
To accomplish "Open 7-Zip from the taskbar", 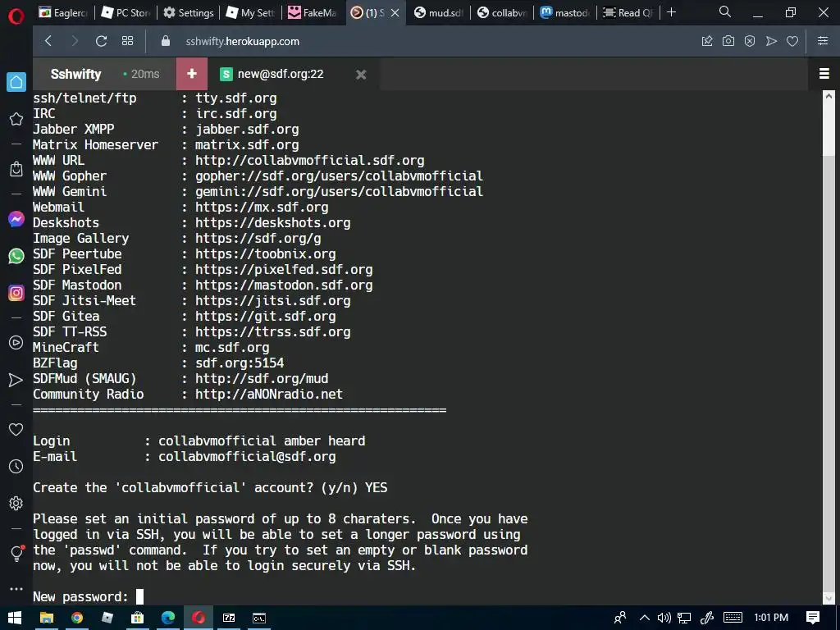I will click(x=229, y=618).
